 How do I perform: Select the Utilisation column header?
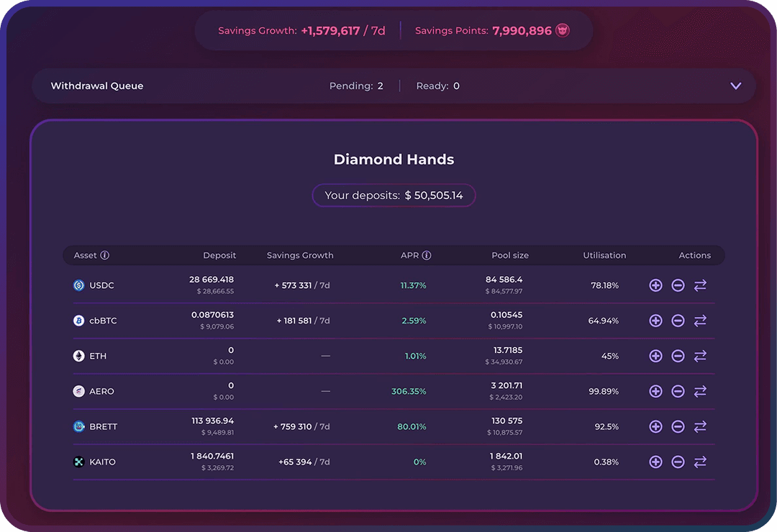coord(604,255)
